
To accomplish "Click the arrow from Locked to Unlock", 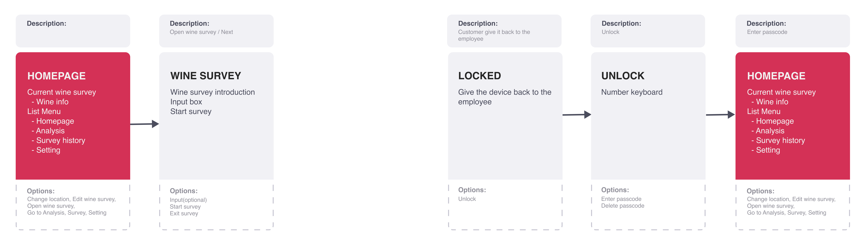I will [577, 114].
